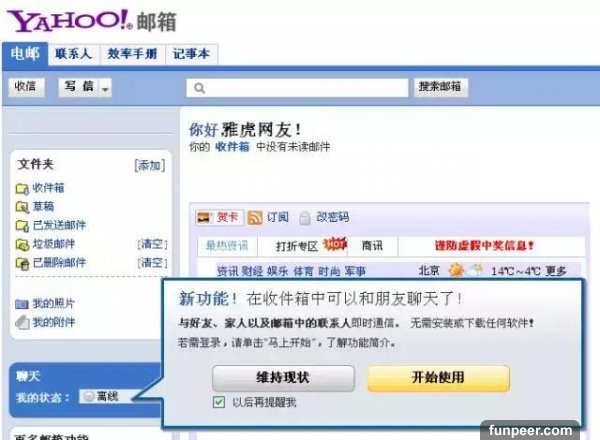Open the 垃圾邮件 spam folder icon

coord(22,244)
